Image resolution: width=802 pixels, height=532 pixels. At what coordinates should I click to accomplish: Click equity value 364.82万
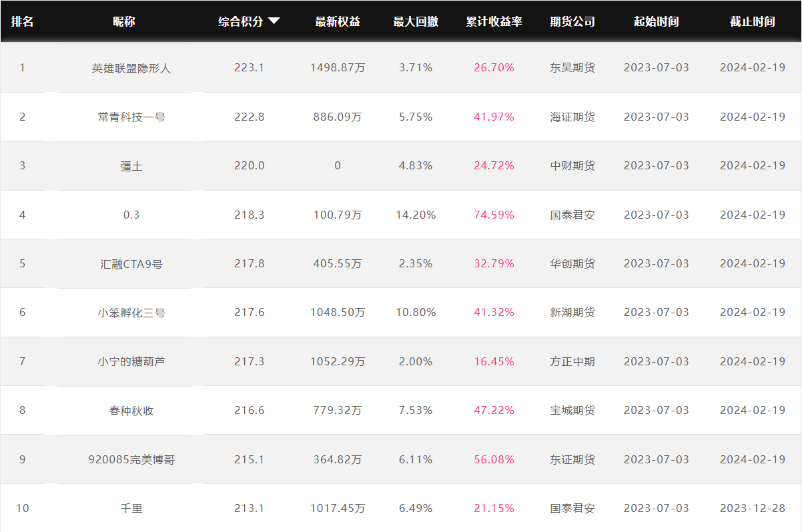click(x=338, y=459)
